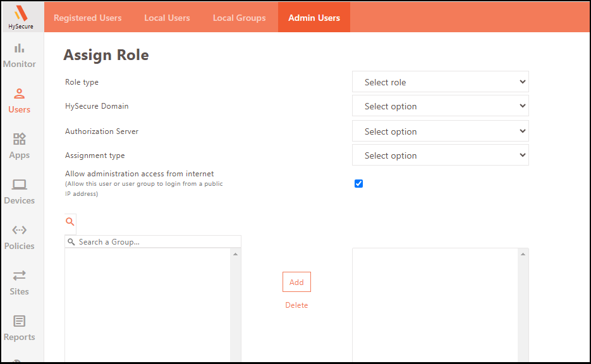Open the Local Users tab
Screen dimensions: 591x364
(167, 18)
